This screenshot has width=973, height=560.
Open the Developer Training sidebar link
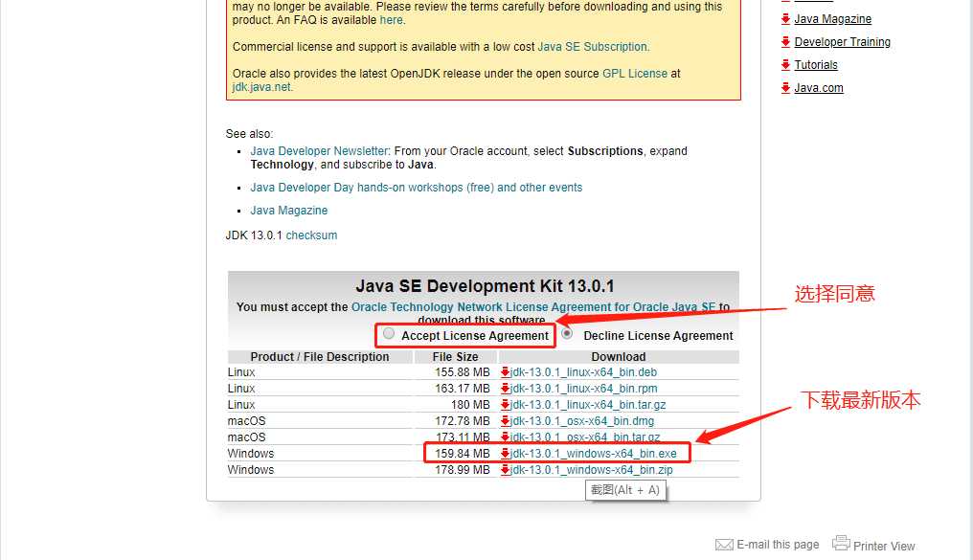[842, 41]
